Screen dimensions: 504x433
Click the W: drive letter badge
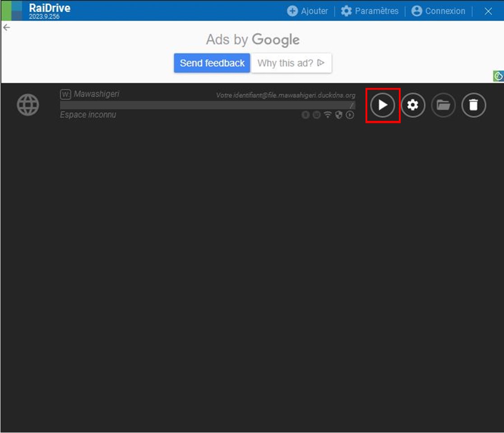65,94
